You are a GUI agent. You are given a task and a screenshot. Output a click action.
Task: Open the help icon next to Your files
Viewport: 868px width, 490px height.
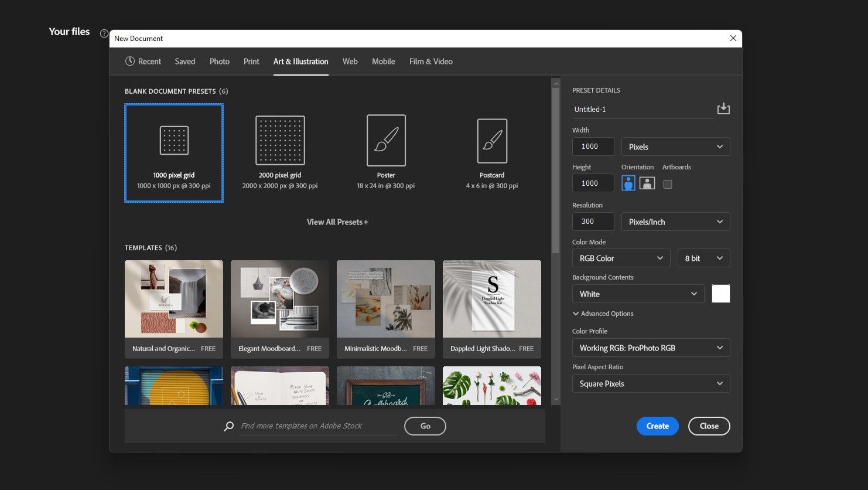(104, 33)
